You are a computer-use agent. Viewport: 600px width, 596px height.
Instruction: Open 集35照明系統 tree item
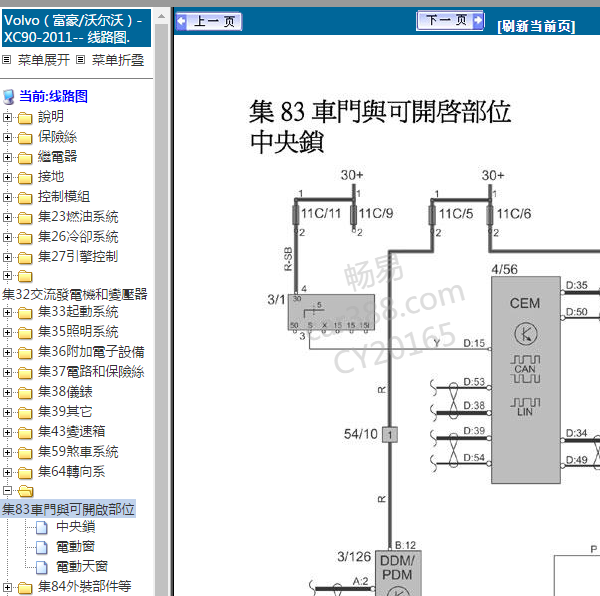77,331
